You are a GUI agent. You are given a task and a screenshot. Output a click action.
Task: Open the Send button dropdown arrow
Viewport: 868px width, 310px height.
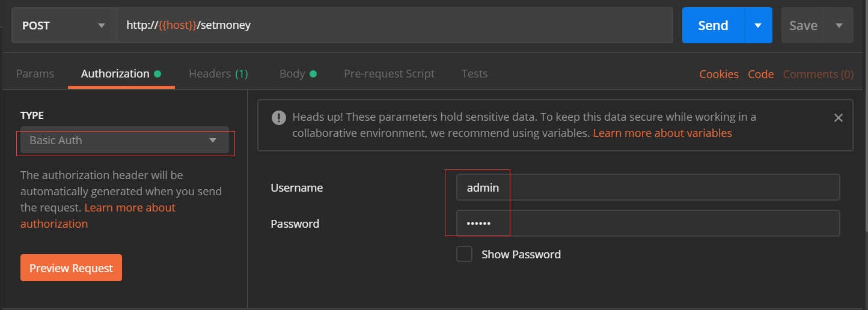tap(758, 25)
